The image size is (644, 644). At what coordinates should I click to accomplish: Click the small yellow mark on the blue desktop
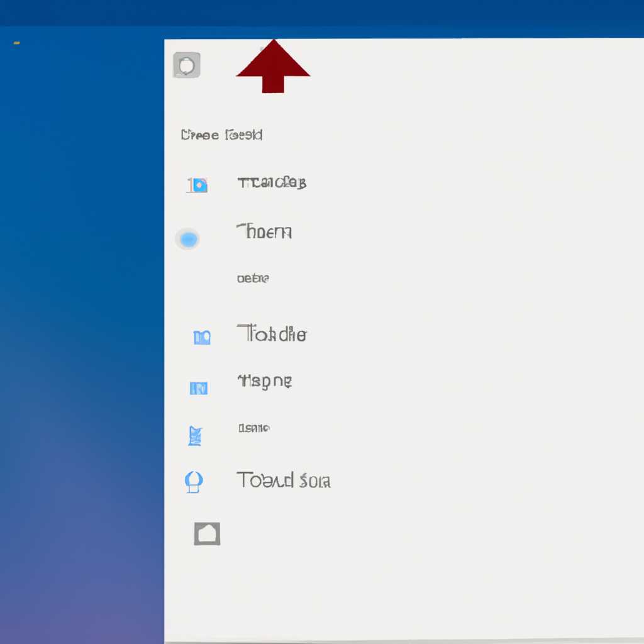(x=16, y=43)
